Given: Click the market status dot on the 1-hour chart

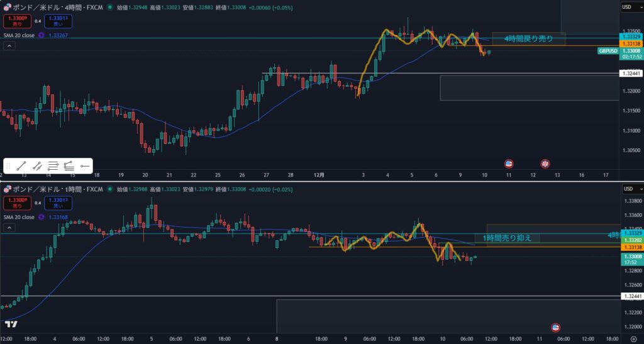Looking at the screenshot, I should [x=111, y=189].
